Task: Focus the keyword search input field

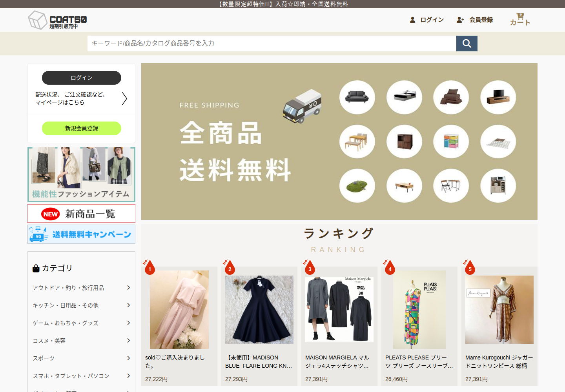Action: click(x=272, y=44)
